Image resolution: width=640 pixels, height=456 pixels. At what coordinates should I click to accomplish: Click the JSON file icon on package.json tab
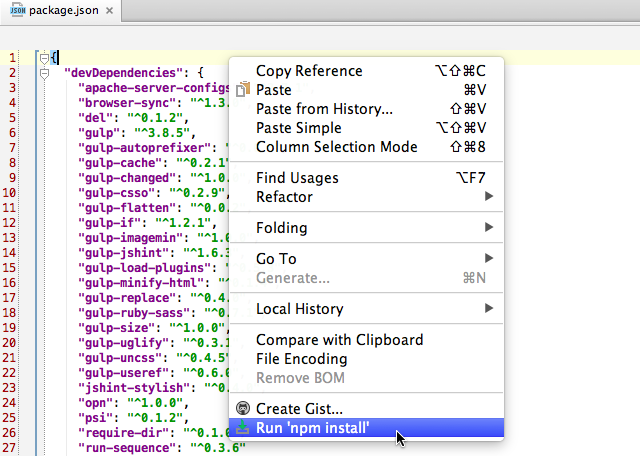(17, 13)
